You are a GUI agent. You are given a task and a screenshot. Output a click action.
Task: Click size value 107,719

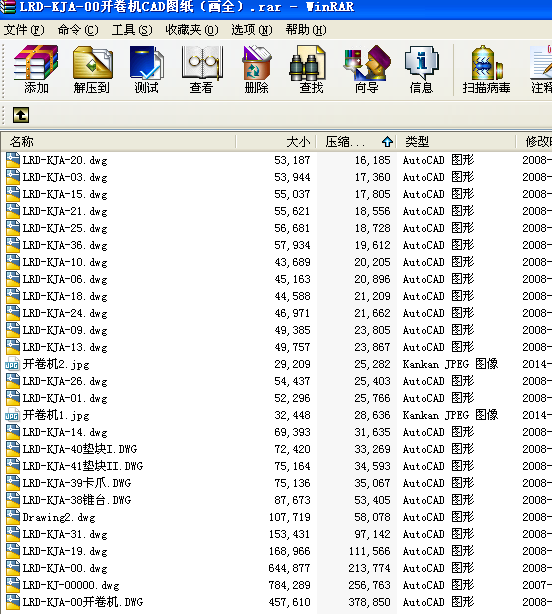coord(289,517)
